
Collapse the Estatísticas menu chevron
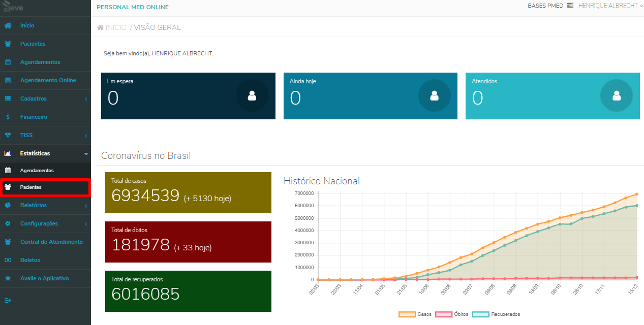click(x=86, y=153)
